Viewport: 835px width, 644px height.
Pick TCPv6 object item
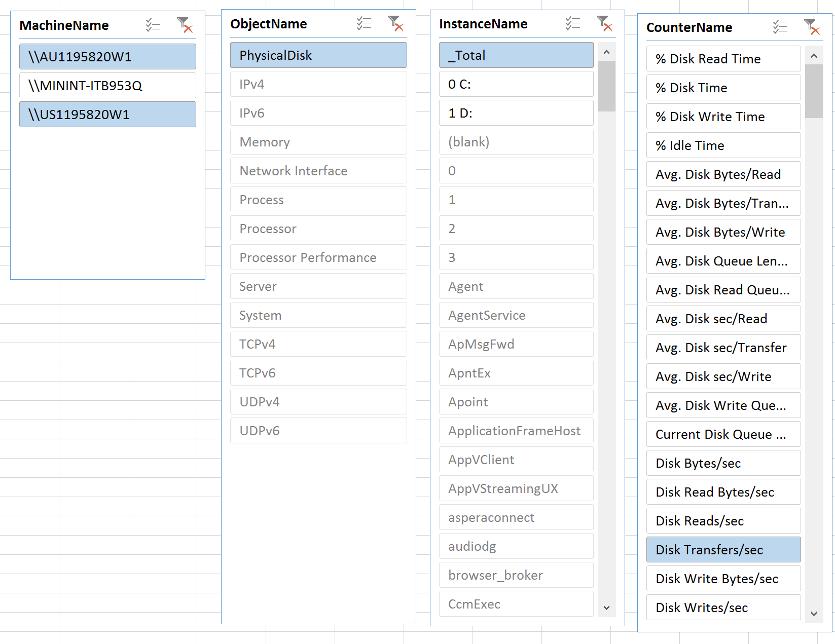(318, 372)
